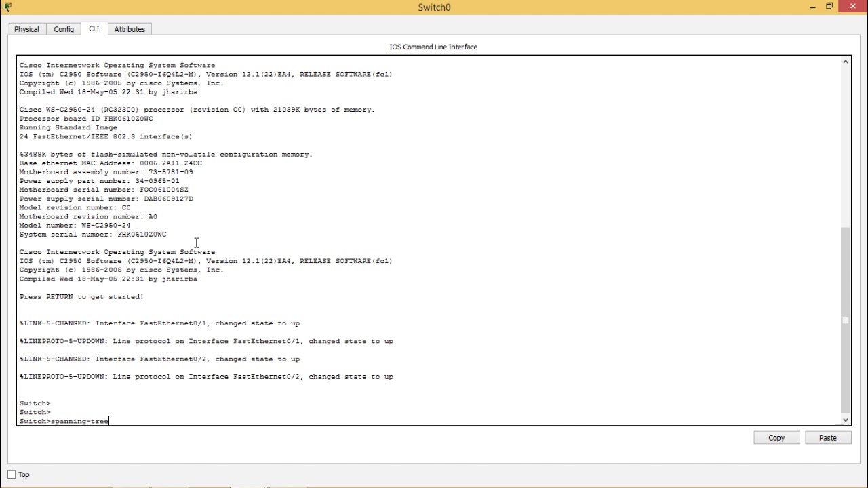Click '%LINEPROTO-5-UPDOWN' FastEthernet0/1 message

206,341
